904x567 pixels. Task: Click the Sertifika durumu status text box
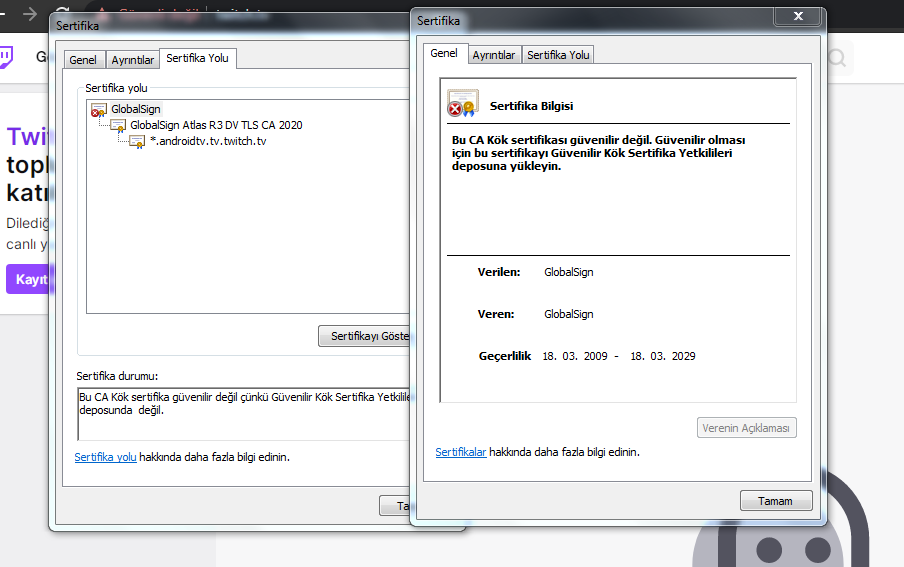[x=243, y=414]
